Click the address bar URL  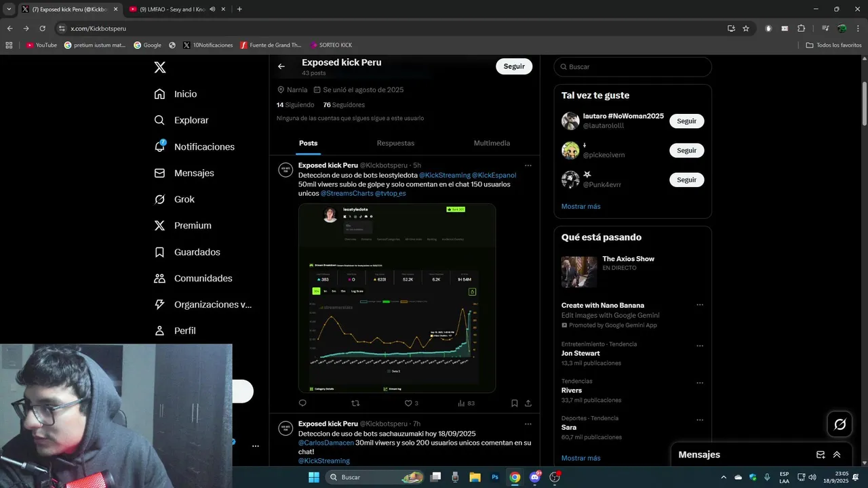(98, 28)
